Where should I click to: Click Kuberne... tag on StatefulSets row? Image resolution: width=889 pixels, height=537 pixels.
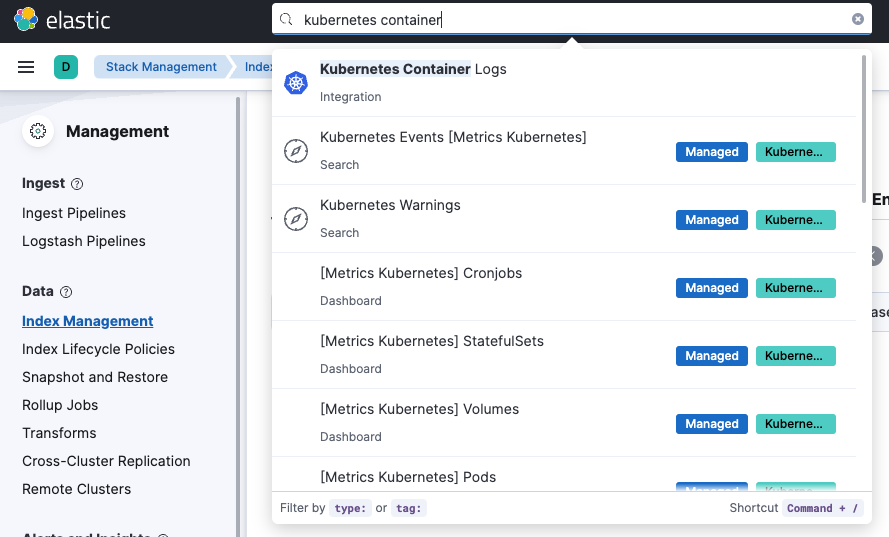(x=795, y=356)
